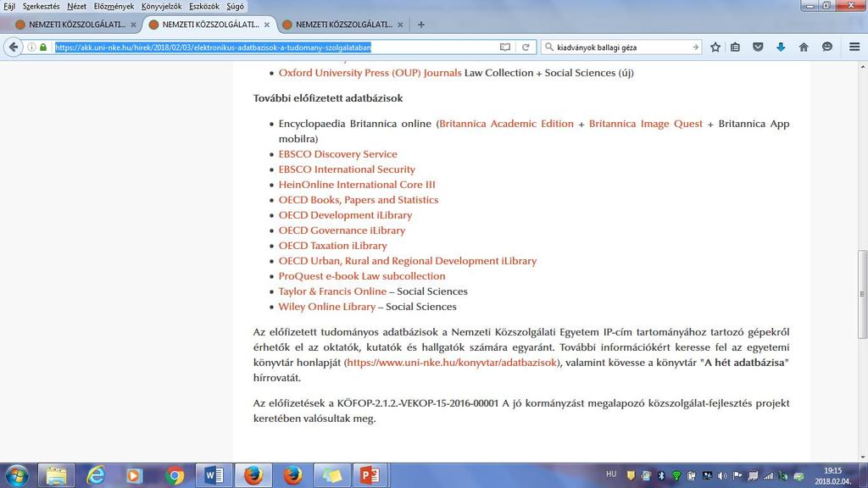This screenshot has height=488, width=868.
Task: Open EBSCO International Security link
Action: 347,169
